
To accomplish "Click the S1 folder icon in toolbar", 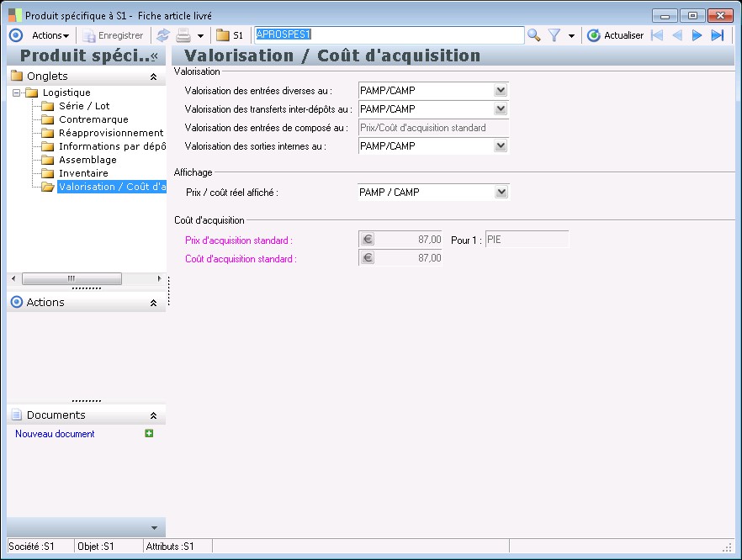I will tap(223, 35).
